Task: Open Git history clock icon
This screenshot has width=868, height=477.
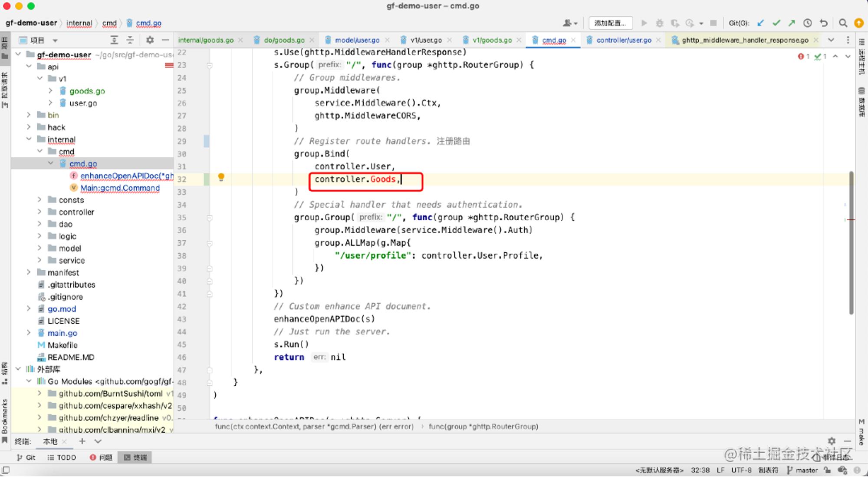Action: coord(808,23)
